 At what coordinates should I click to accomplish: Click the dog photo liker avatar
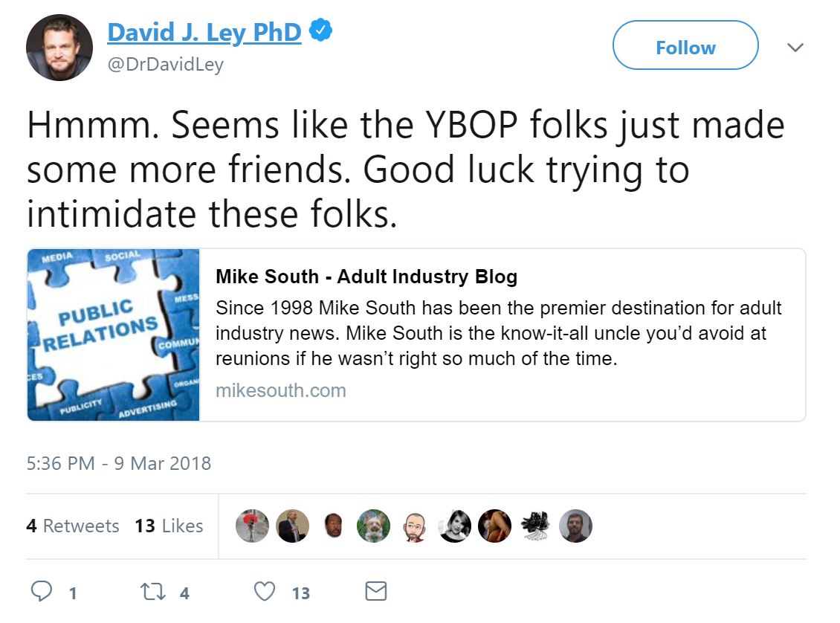pyautogui.click(x=373, y=526)
